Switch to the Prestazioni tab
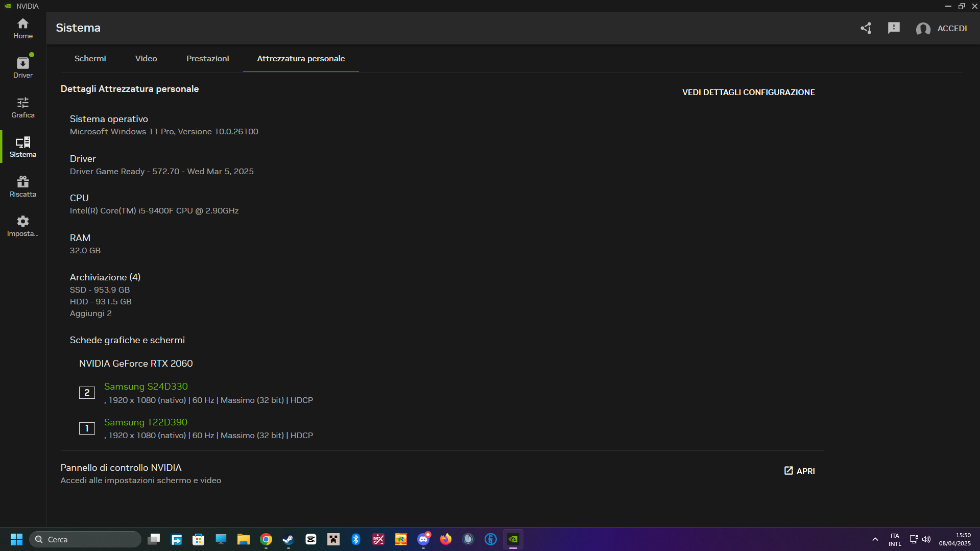 (207, 59)
